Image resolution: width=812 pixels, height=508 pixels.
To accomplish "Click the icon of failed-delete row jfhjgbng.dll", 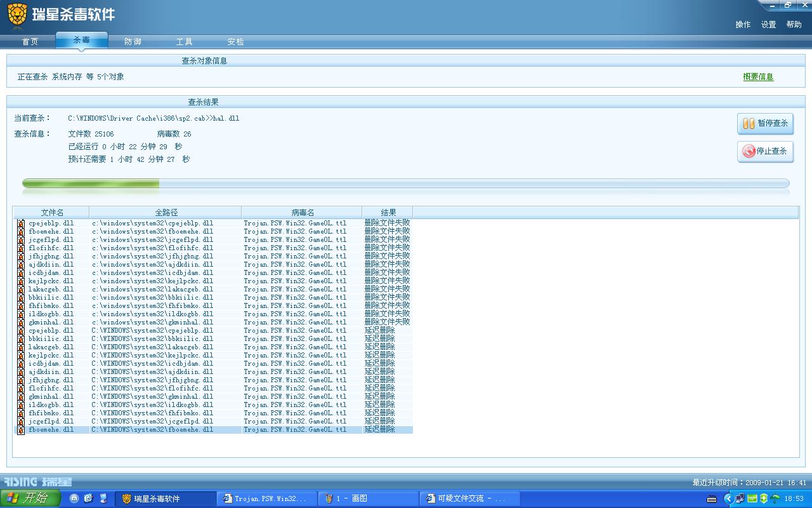I will tap(21, 257).
